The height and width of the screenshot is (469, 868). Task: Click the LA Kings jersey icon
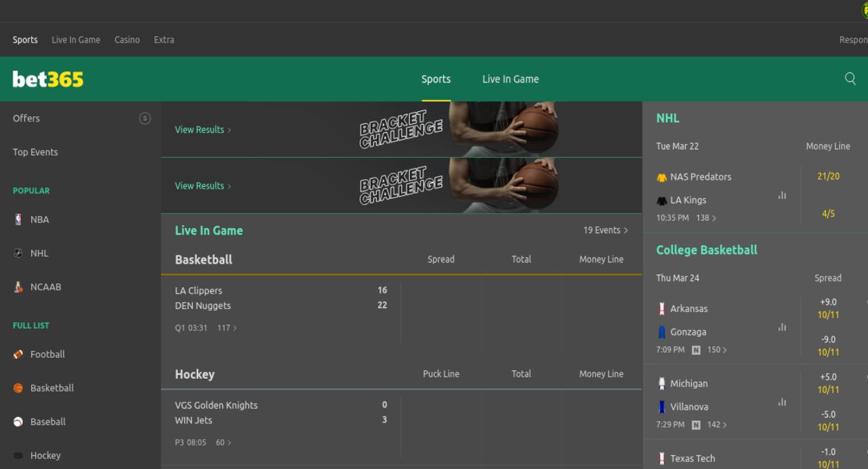tap(661, 200)
